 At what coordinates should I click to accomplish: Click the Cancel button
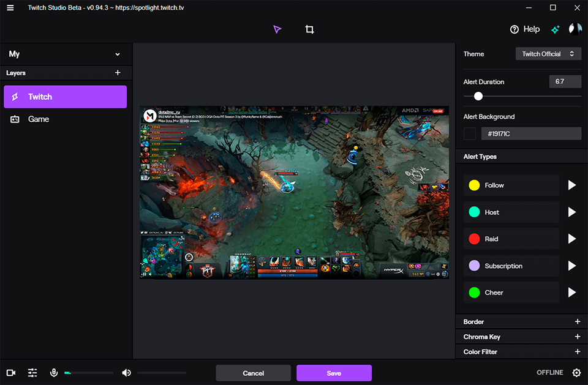click(253, 372)
